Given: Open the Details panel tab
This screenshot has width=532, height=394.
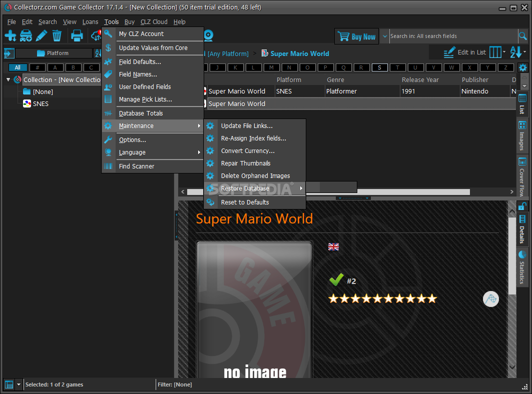Looking at the screenshot, I should (522, 229).
